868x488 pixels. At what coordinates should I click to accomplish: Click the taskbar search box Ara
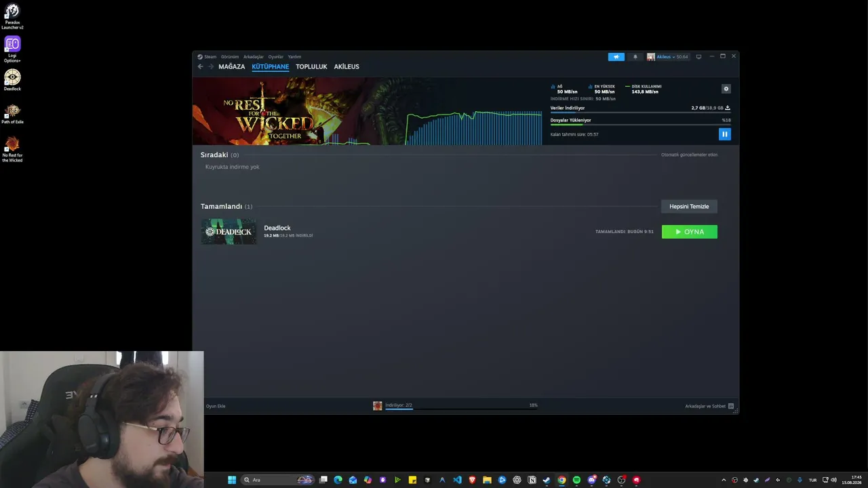279,480
